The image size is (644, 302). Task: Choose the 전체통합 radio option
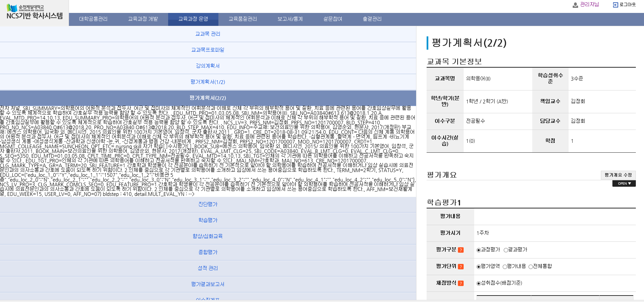click(531, 267)
